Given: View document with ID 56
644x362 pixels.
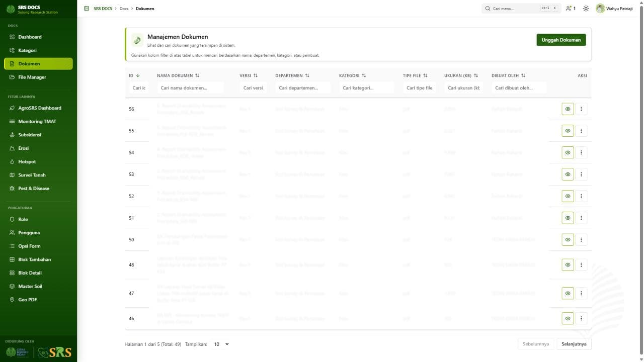Looking at the screenshot, I should [x=568, y=109].
